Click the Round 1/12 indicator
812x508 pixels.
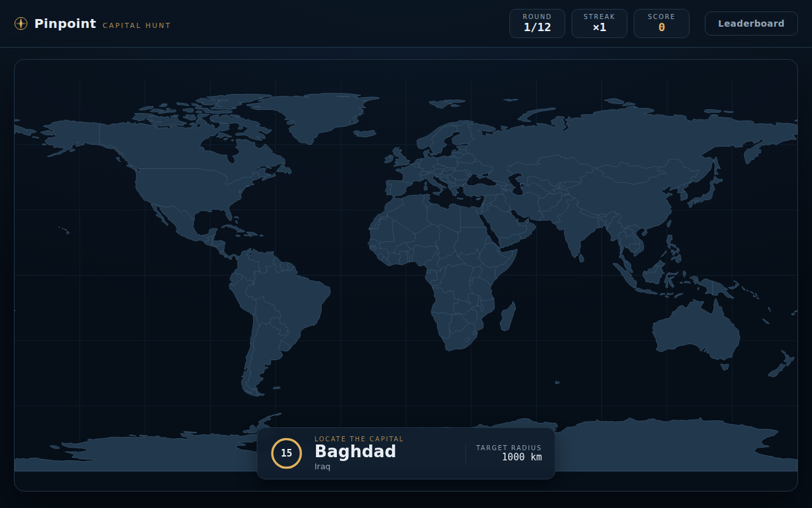537,23
